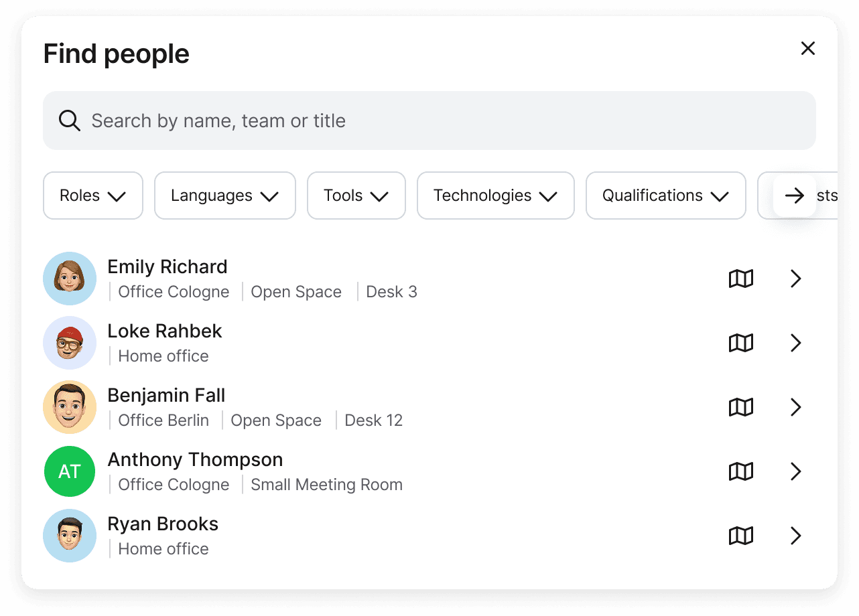The height and width of the screenshot is (616, 859).
Task: Open Emily Richard's profile via the chevron
Action: coord(795,279)
